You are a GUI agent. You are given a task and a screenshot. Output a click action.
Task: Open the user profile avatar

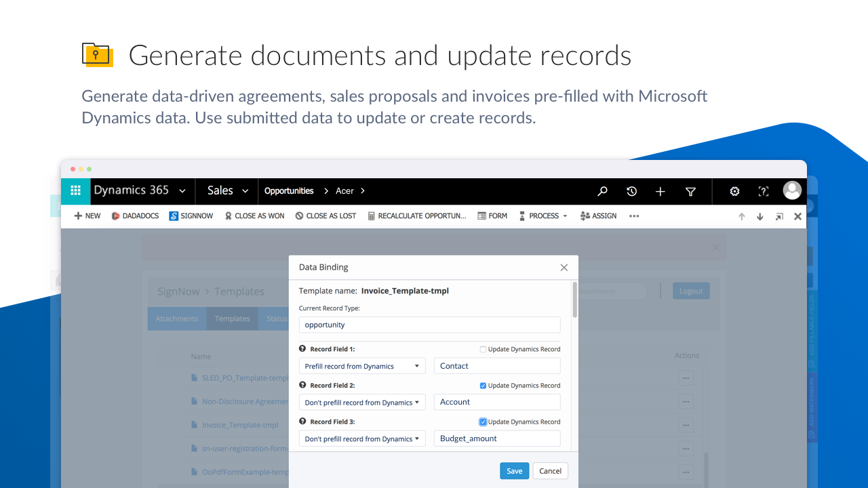point(792,190)
